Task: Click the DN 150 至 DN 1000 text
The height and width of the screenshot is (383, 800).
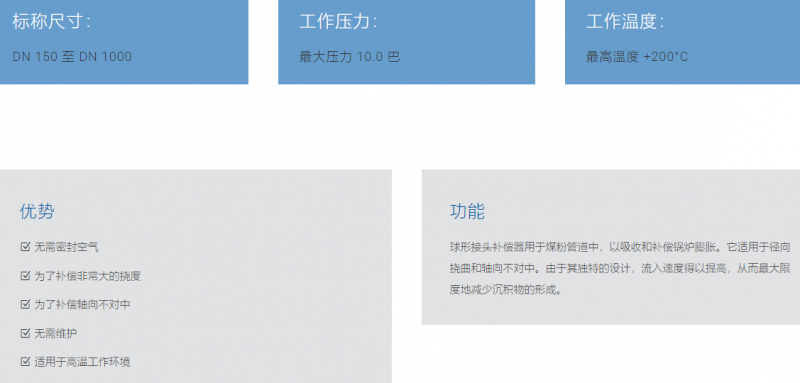Action: click(x=72, y=57)
